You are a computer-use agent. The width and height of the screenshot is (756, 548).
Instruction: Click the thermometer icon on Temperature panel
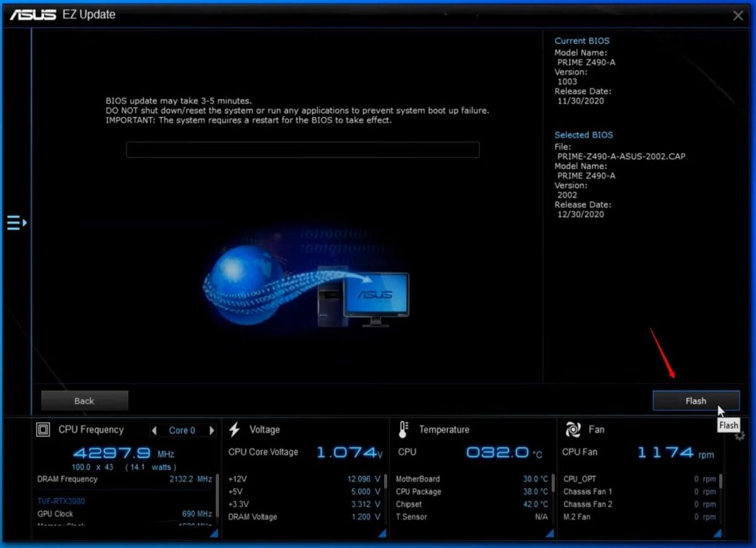(403, 429)
